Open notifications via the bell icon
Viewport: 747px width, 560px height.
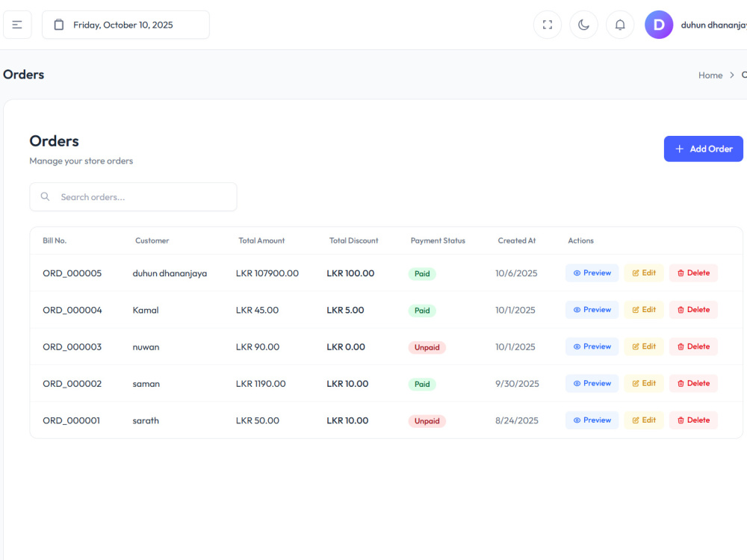tap(620, 25)
